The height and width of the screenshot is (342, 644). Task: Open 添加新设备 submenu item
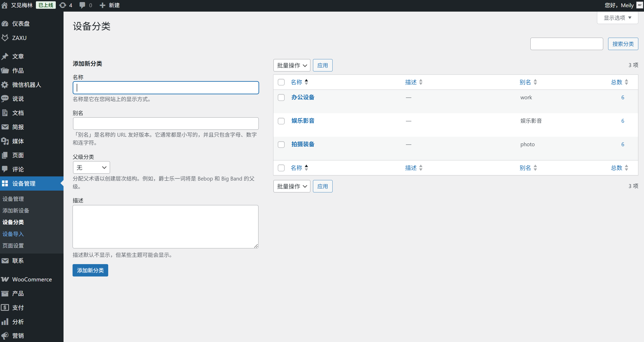pos(16,211)
